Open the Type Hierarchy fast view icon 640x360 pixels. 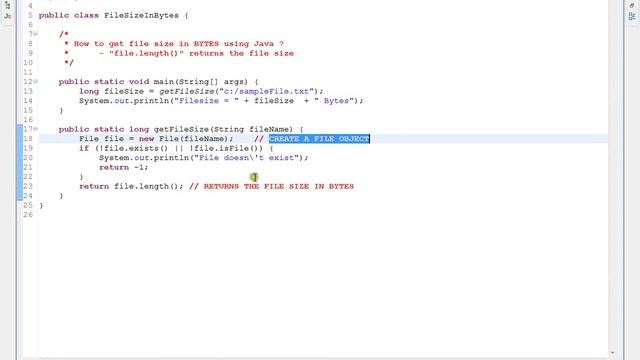tap(7, 6)
